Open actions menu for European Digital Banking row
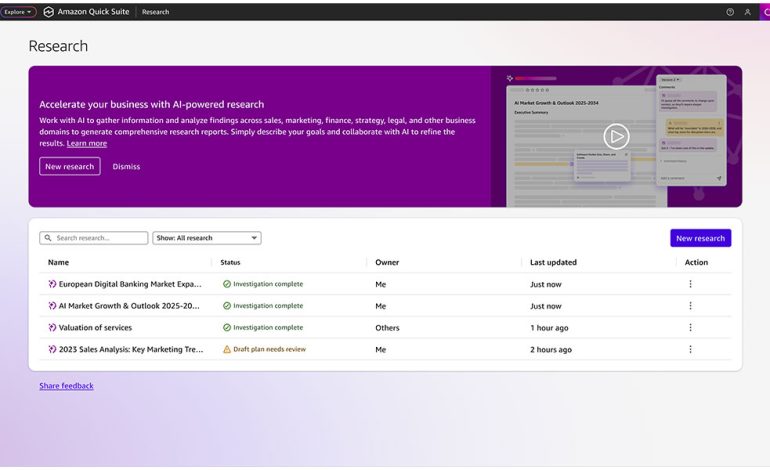 coord(690,284)
